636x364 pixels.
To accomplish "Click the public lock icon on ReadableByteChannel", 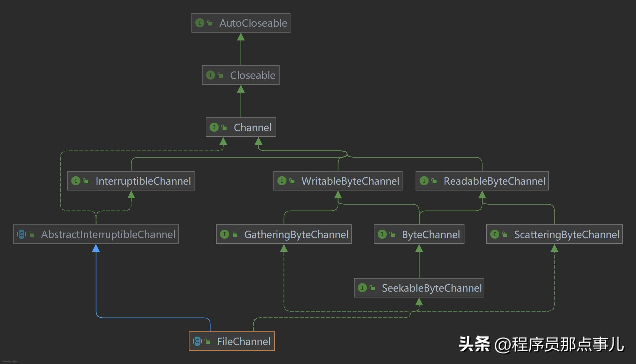I will point(434,181).
